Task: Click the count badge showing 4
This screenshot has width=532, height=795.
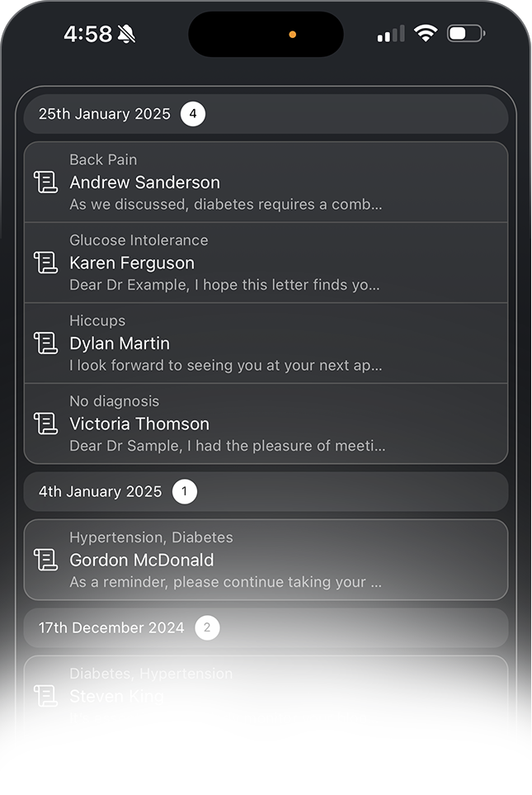Action: pos(193,114)
